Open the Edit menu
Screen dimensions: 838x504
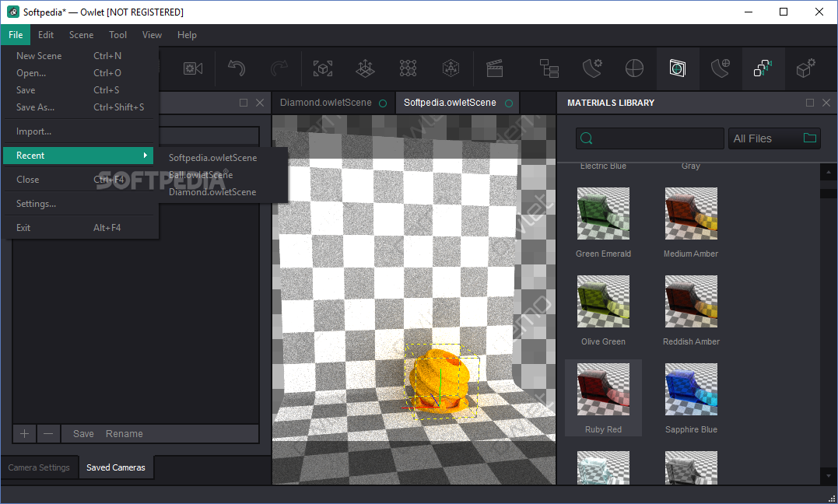point(46,35)
